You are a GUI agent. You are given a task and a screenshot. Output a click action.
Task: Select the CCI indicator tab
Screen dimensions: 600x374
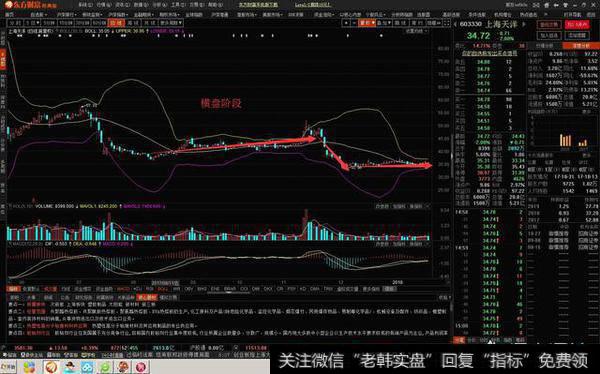(244, 289)
